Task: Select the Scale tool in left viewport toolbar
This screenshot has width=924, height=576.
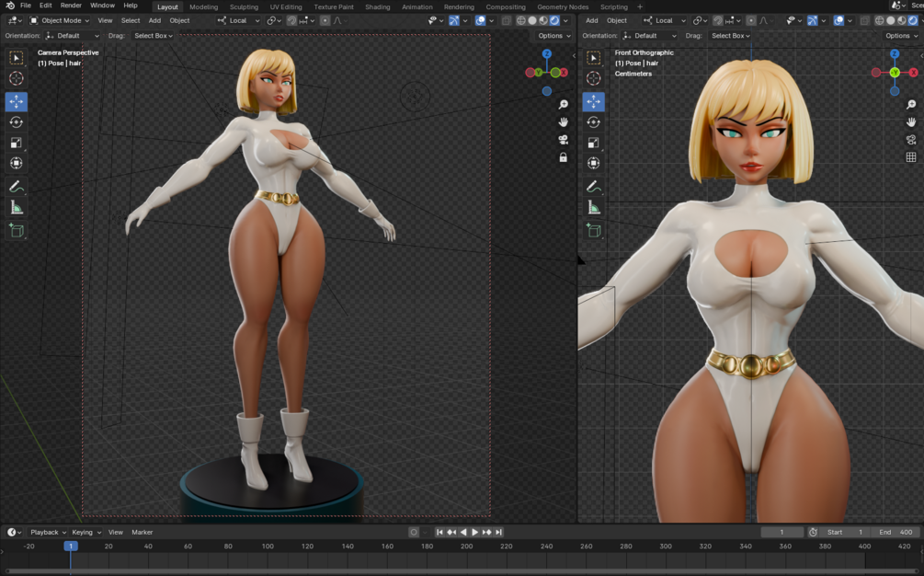Action: tap(16, 143)
